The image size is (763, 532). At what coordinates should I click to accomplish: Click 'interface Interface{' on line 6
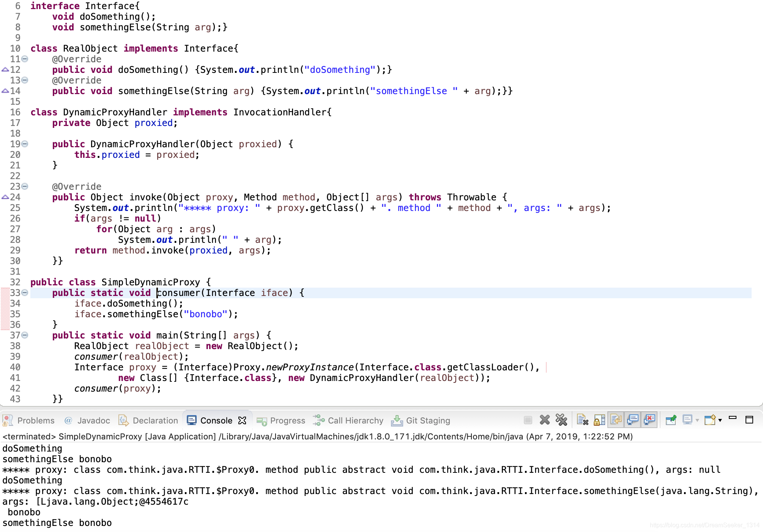coord(85,6)
